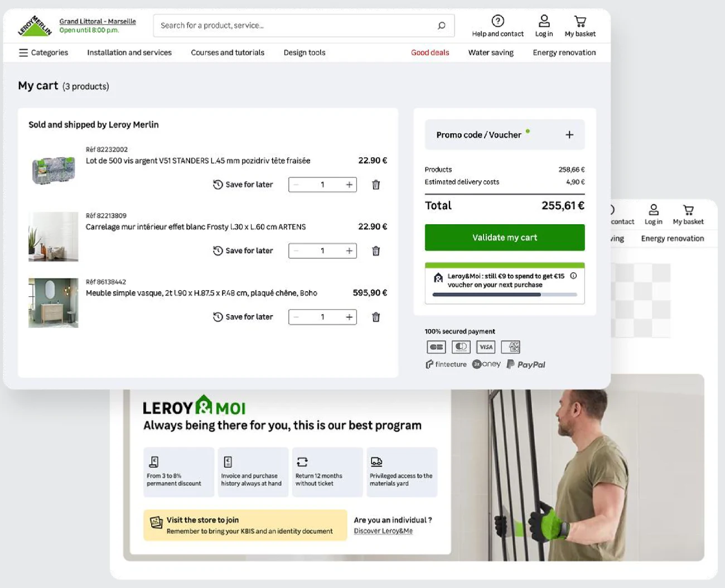Image resolution: width=725 pixels, height=588 pixels.
Task: Click the search magnifier icon
Action: [x=442, y=26]
